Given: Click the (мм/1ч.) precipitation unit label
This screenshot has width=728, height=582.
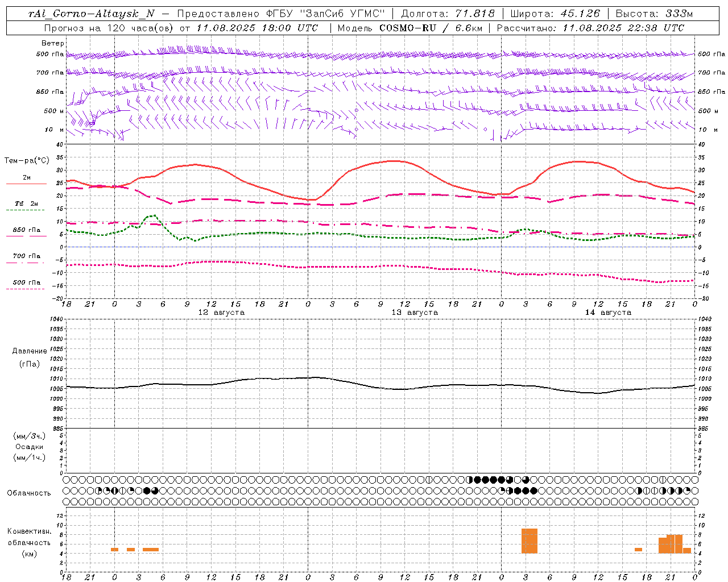Looking at the screenshot, I should coord(30,458).
